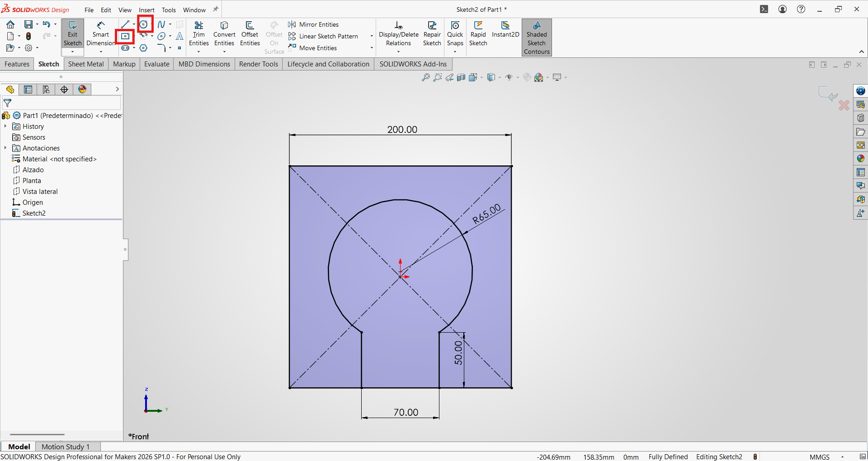868x461 pixels.
Task: Select the Circle sketch tool
Action: (144, 24)
